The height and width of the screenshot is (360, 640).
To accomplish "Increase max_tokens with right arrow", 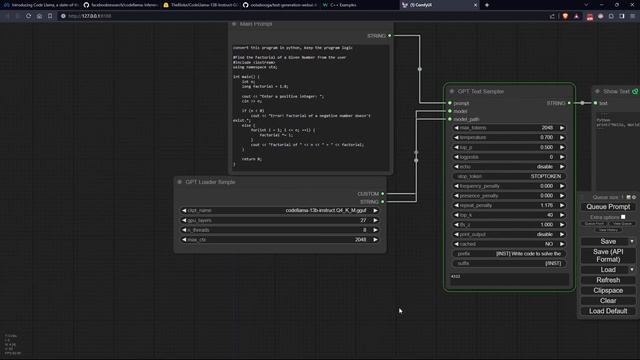I will click(x=562, y=128).
